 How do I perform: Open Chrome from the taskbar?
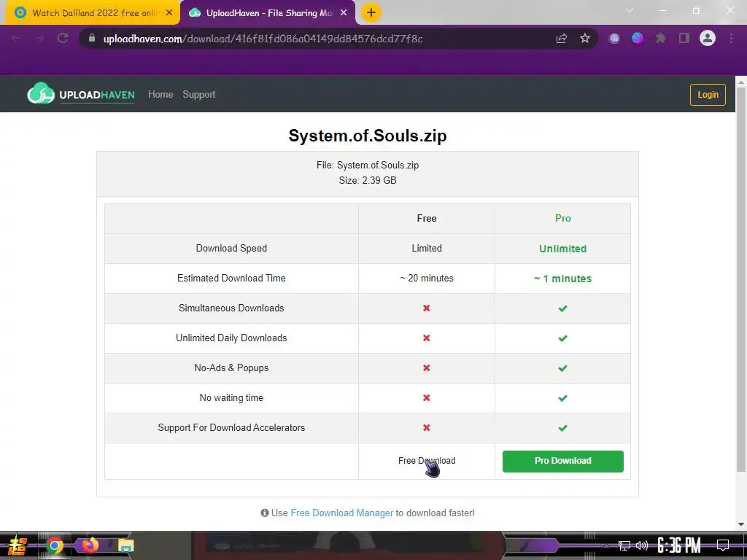(54, 545)
